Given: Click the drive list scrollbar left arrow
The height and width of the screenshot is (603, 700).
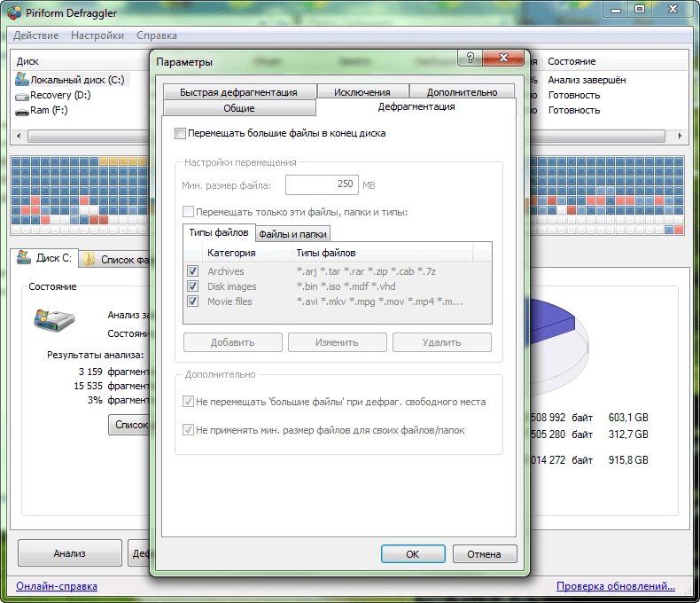Looking at the screenshot, I should [19, 136].
